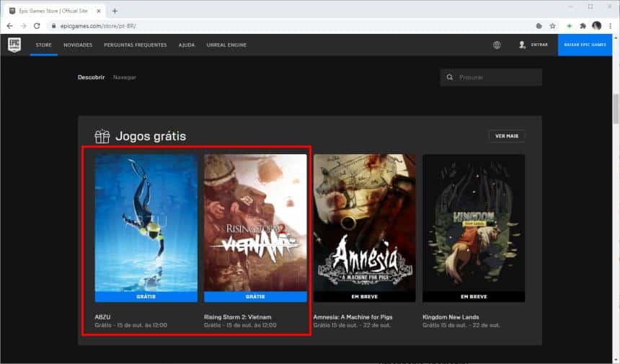Click Rising Storm 2: Vietnam title
Viewport: 620px width, 364px height.
click(x=238, y=317)
